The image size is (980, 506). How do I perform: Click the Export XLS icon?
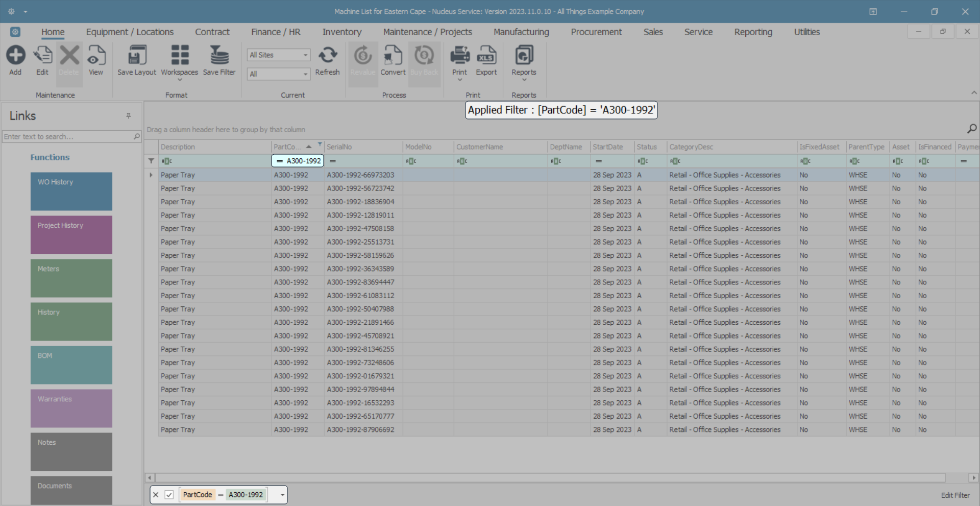[486, 55]
